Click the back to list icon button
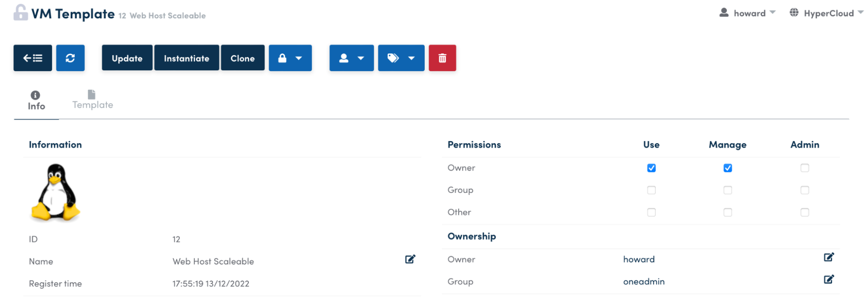This screenshot has height=304, width=868. click(33, 58)
